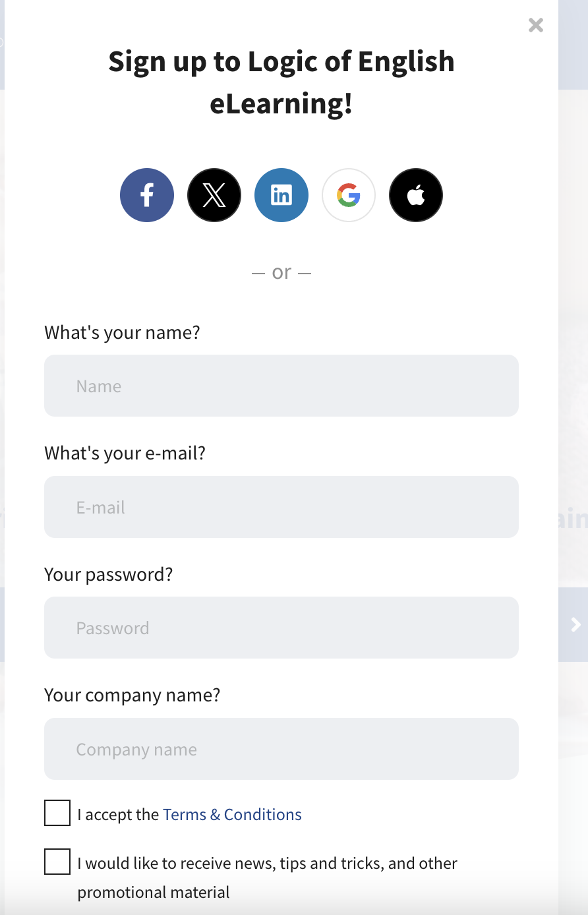Screen dimensions: 588x915
Task: Enable the promotional news checkbox
Action: [x=57, y=862]
